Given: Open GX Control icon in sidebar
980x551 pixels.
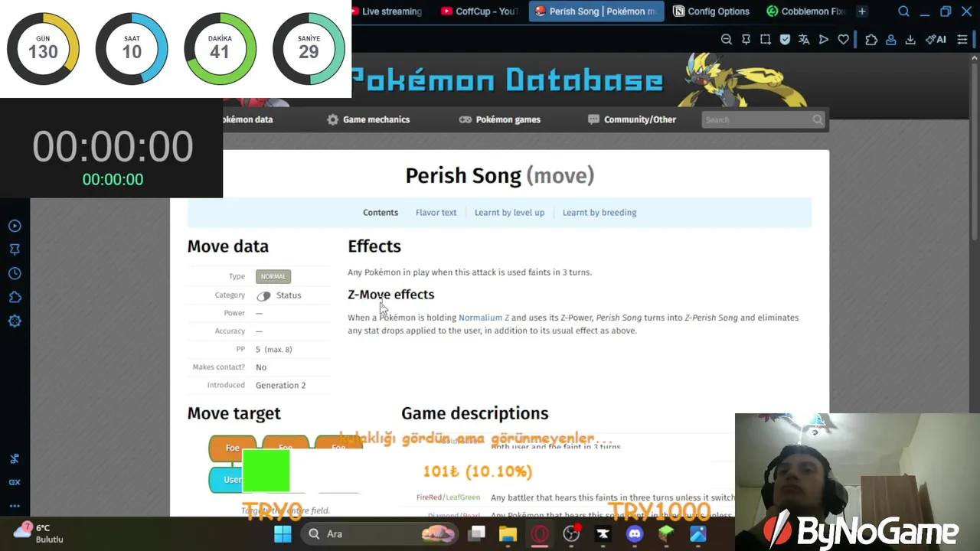Looking at the screenshot, I should click(x=15, y=482).
